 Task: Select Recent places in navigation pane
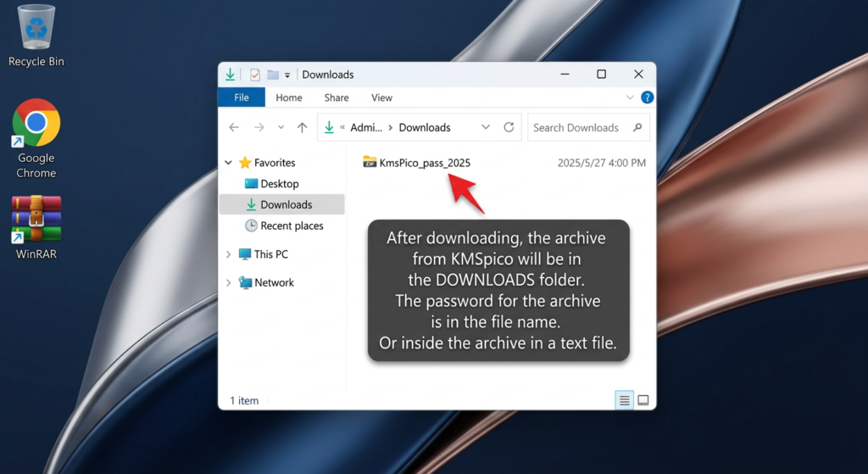point(284,226)
